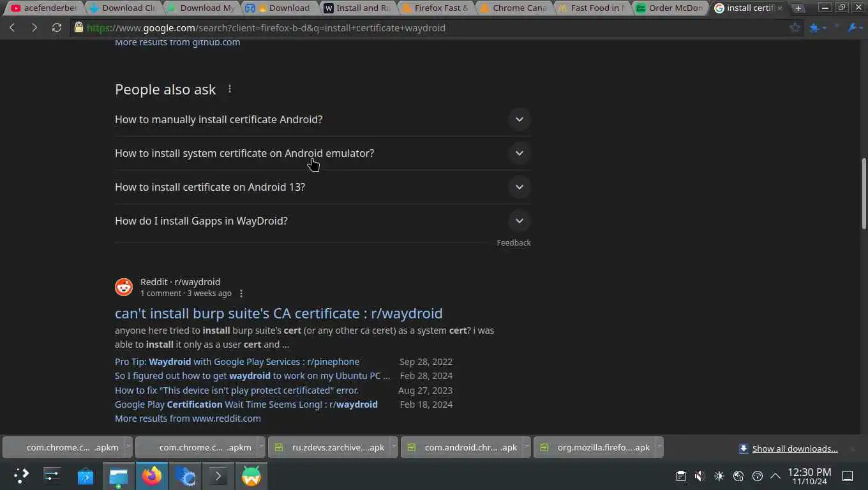The width and height of the screenshot is (868, 490).
Task: Open 'Pro Tip: Waydroid with Google Play Services' link
Action: (x=237, y=362)
